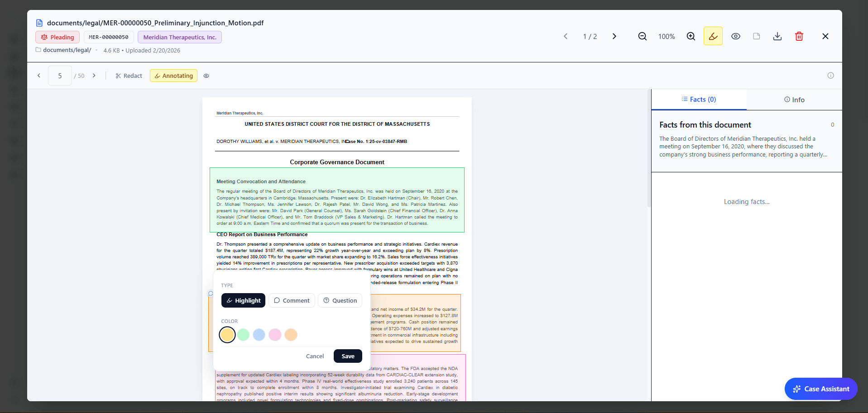Open the info circle icon at toolbar right
The image size is (868, 413).
point(830,76)
